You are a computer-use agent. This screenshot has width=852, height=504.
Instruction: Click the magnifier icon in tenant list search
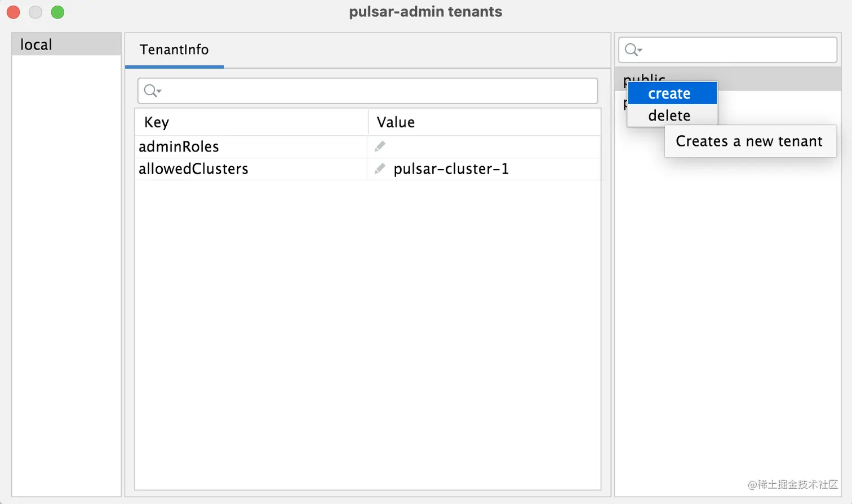[x=632, y=50]
